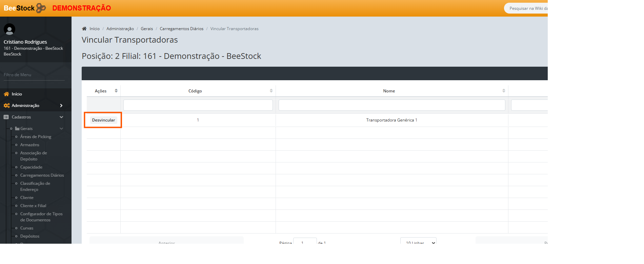The image size is (644, 264).
Task: Click the user avatar icon
Action: (9, 29)
